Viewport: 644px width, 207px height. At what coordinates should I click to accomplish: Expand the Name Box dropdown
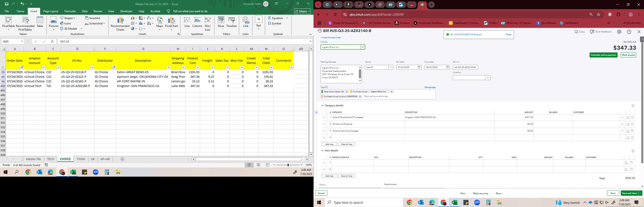click(22, 41)
